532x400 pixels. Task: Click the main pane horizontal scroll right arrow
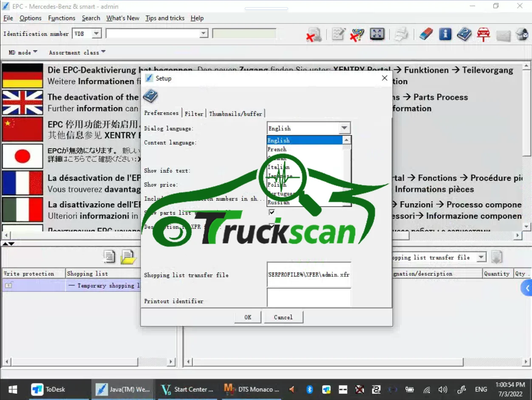click(x=518, y=235)
